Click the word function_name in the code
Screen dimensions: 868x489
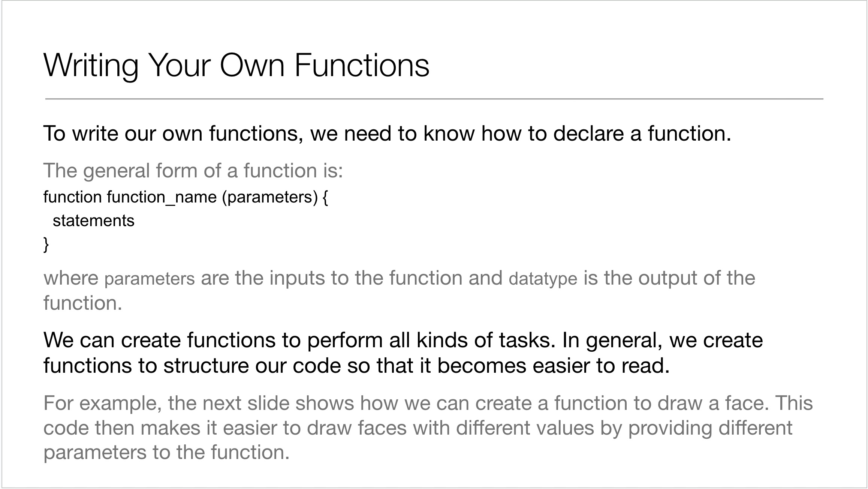(x=162, y=198)
